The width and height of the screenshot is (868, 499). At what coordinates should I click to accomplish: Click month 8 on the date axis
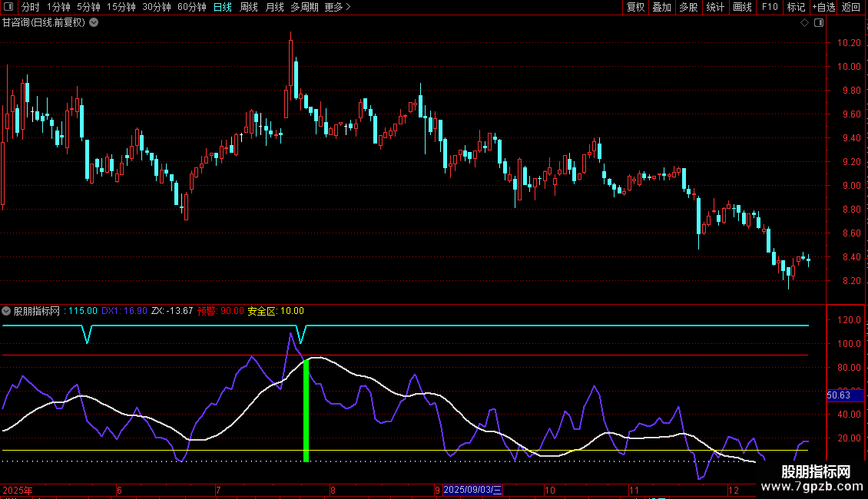point(333,490)
